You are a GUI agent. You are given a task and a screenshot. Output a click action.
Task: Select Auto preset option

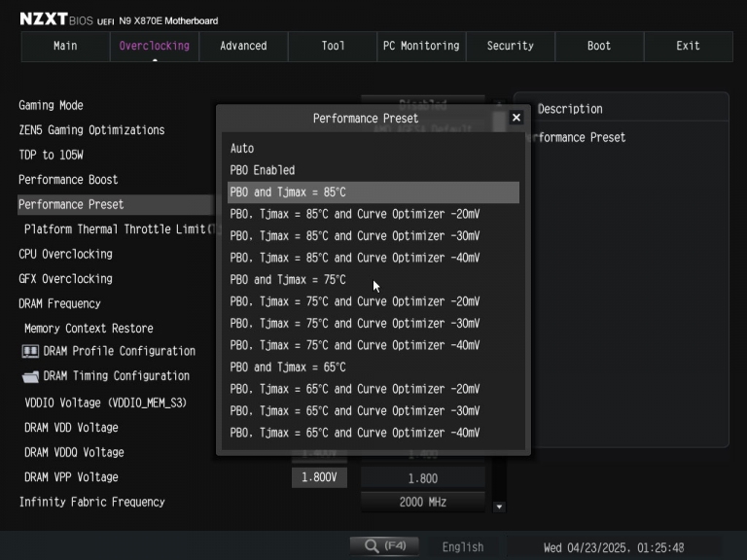373,149
